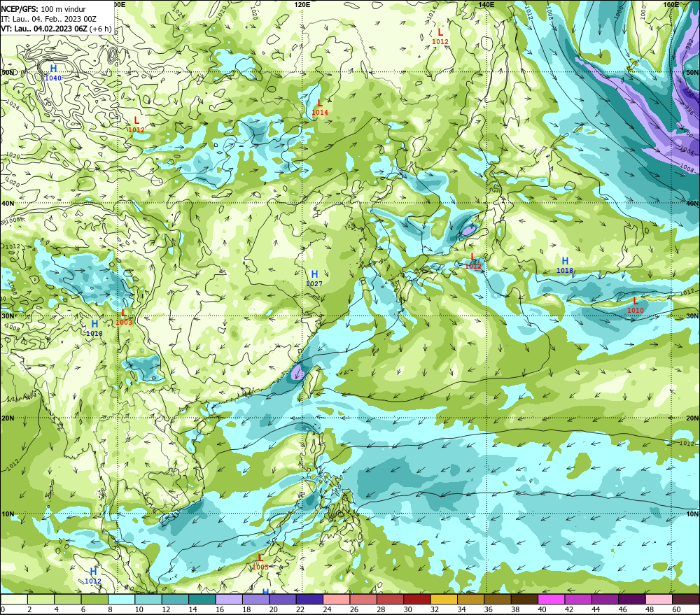
Task: Click the L 1003 low-pressure marker
Action: (124, 317)
